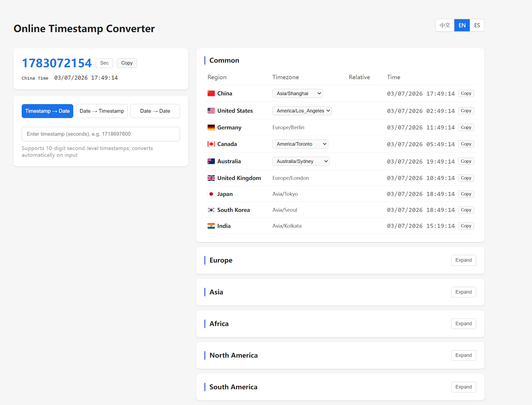Expand the North America section
Viewport: 532px width, 405px height.
pyautogui.click(x=464, y=355)
